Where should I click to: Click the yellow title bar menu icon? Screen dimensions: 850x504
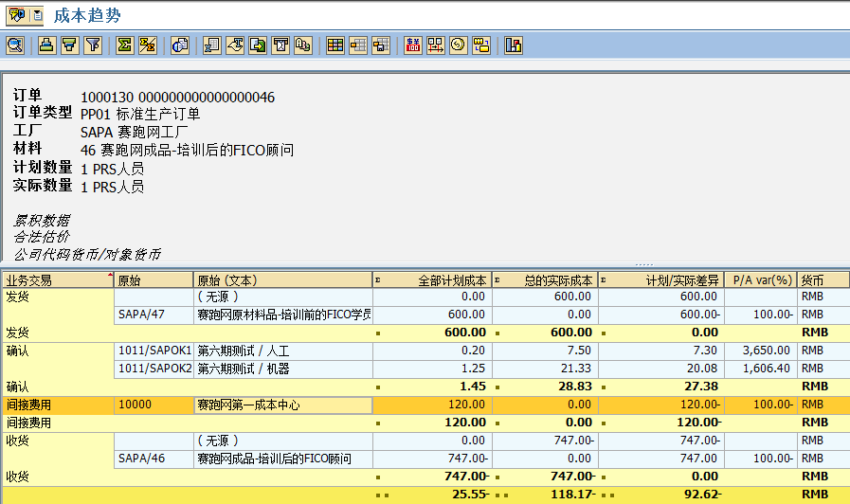point(17,15)
